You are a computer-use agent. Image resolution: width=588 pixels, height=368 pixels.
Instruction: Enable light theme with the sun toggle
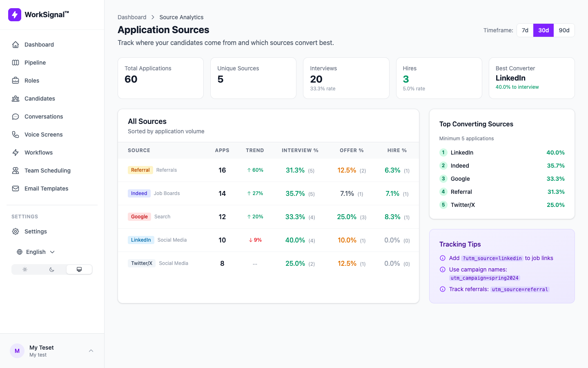(25, 269)
